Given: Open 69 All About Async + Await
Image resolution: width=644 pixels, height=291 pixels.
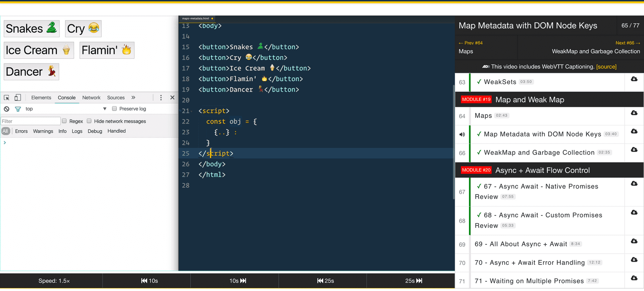Looking at the screenshot, I should click(x=521, y=244).
